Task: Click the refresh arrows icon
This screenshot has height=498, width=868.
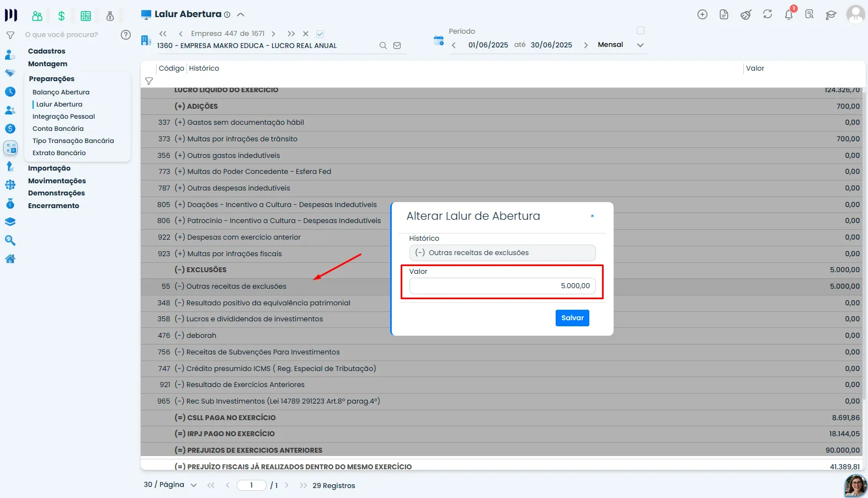Action: point(767,14)
